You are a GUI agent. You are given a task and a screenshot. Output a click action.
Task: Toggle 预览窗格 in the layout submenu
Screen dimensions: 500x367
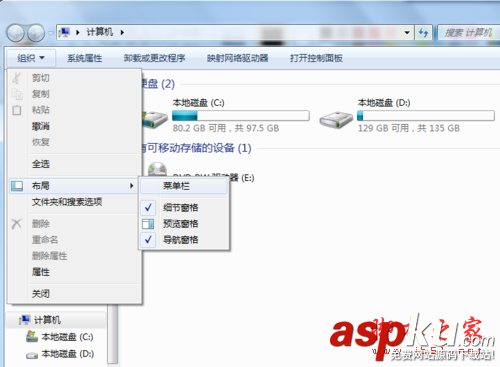184,224
